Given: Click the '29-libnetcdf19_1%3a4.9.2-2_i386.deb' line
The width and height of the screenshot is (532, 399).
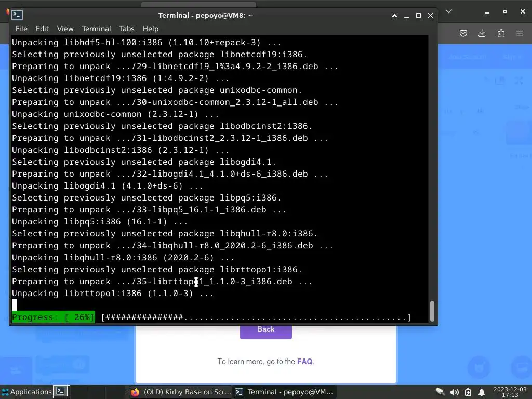Looking at the screenshot, I should tap(175, 66).
